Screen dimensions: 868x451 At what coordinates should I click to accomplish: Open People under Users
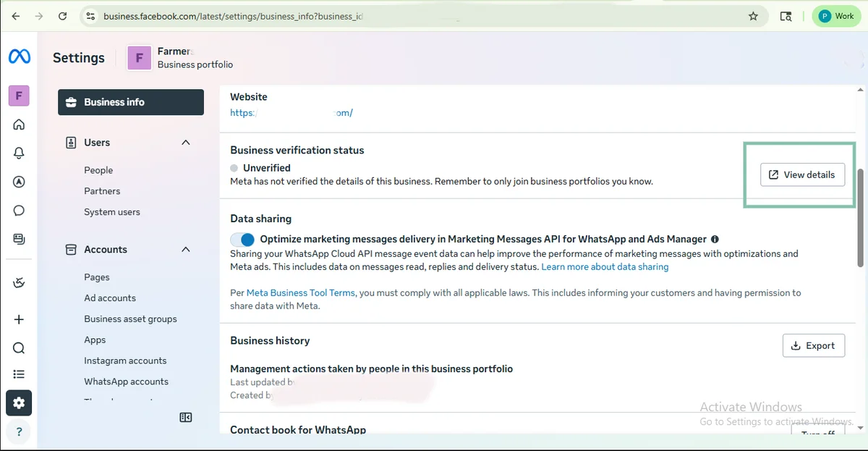click(98, 170)
